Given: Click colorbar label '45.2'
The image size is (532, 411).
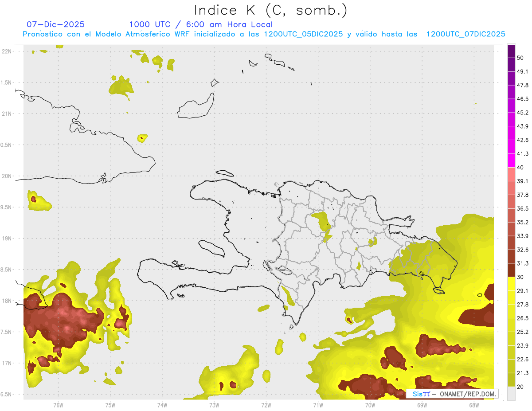Looking at the screenshot, I should click(523, 113).
